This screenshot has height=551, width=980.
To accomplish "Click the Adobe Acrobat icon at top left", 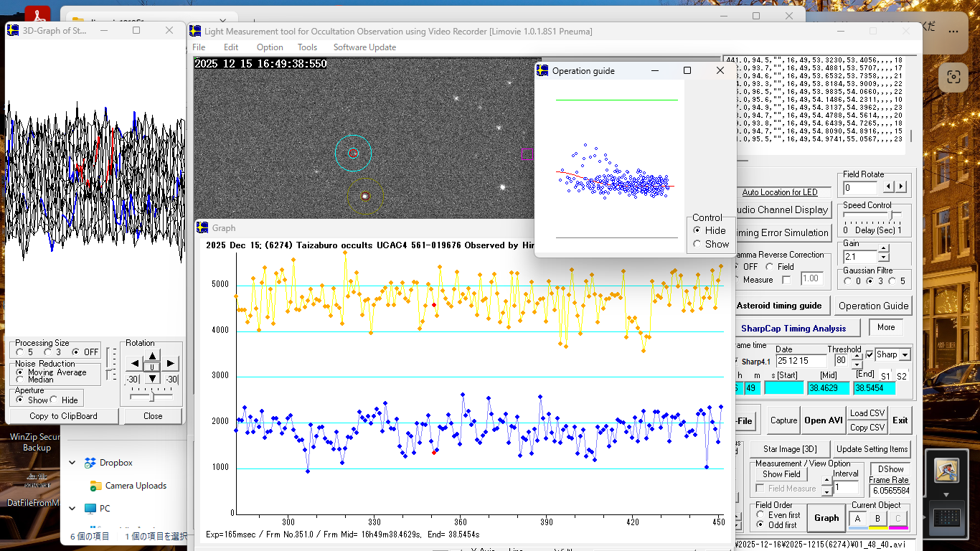I will tap(37, 14).
